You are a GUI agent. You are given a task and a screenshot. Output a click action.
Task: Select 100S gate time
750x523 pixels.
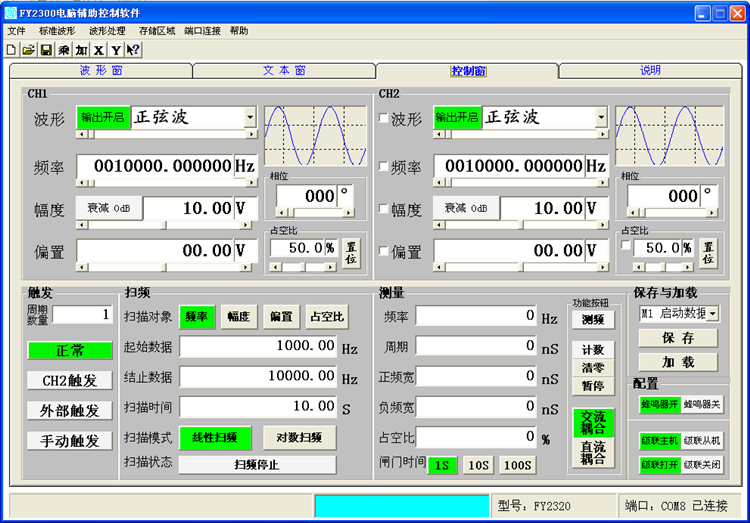point(518,465)
